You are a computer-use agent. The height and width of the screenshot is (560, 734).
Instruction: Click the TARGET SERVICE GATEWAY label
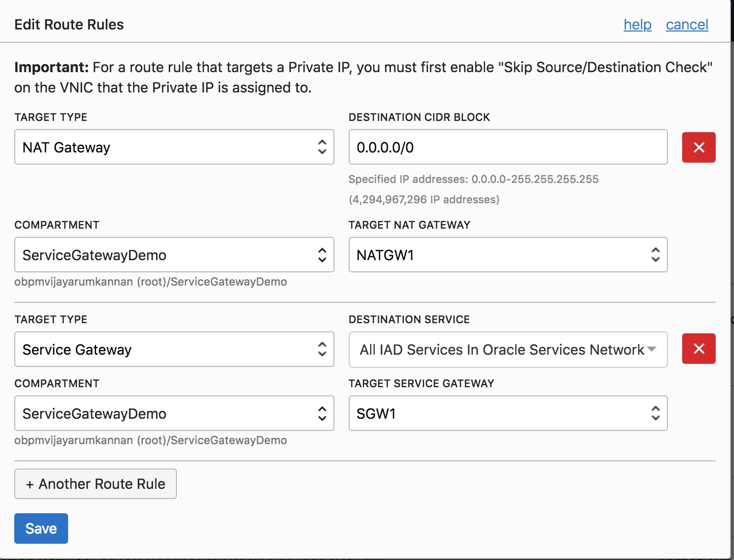tap(421, 384)
